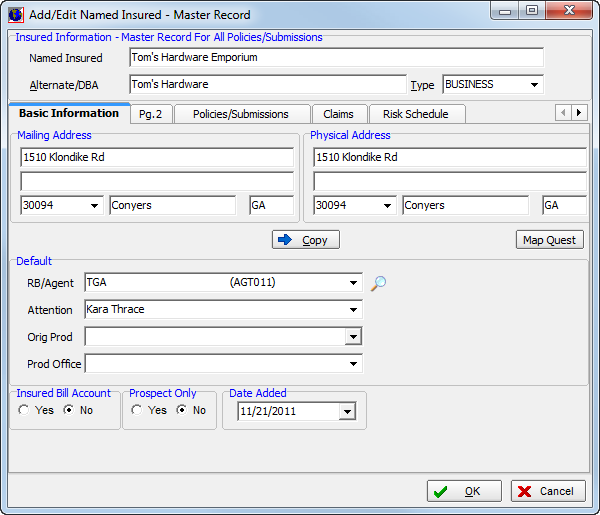Switch to the Risk Schedule tab
This screenshot has height=515, width=600.
(415, 114)
